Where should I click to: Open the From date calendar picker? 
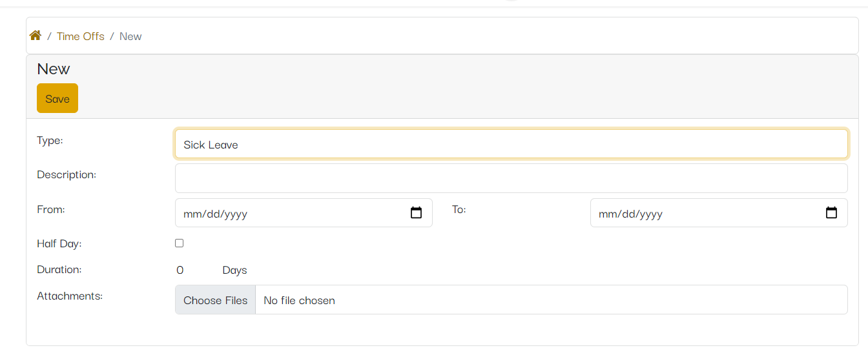pyautogui.click(x=417, y=212)
